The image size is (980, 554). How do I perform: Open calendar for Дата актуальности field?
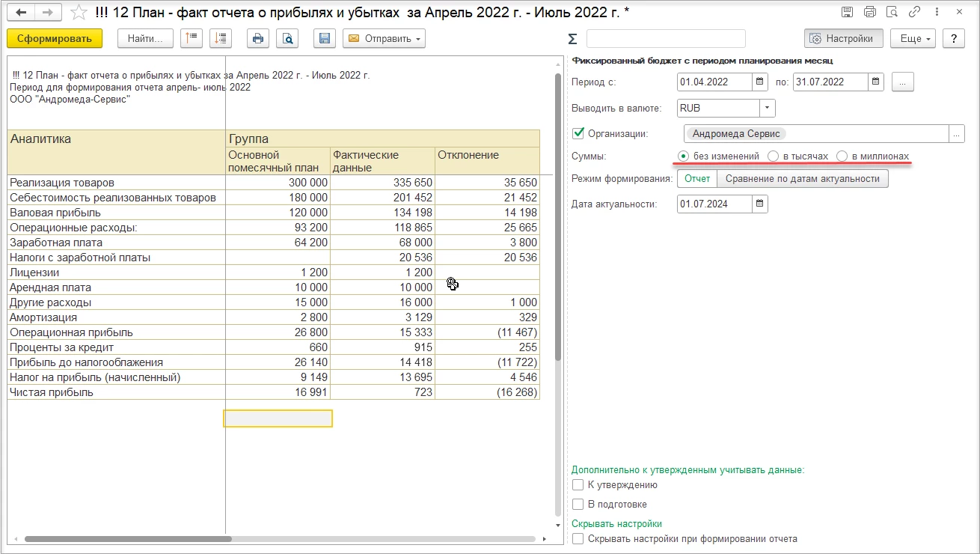[x=759, y=204]
